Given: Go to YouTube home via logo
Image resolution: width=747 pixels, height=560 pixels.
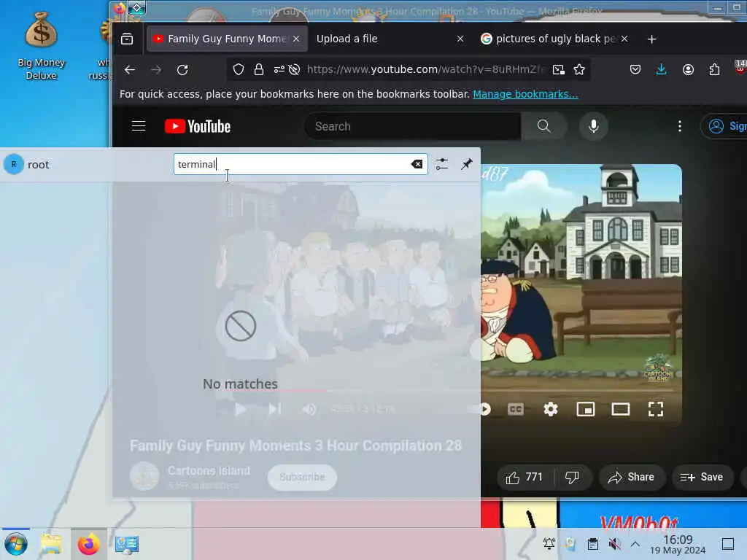Looking at the screenshot, I should [x=198, y=126].
